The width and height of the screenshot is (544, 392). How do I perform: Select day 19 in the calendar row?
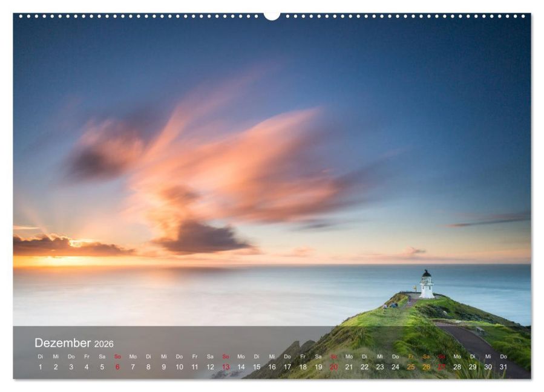point(318,367)
